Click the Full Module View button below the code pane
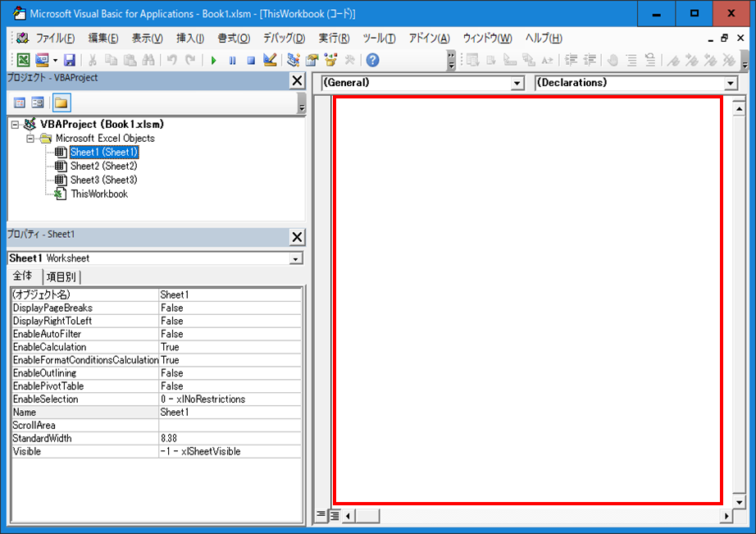 click(334, 516)
